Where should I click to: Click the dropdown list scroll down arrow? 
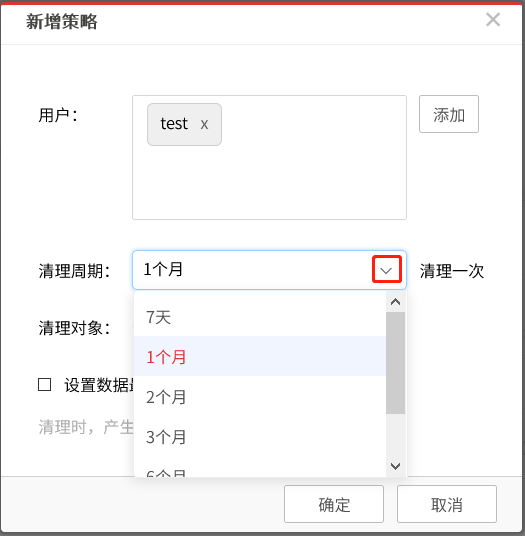(x=395, y=466)
